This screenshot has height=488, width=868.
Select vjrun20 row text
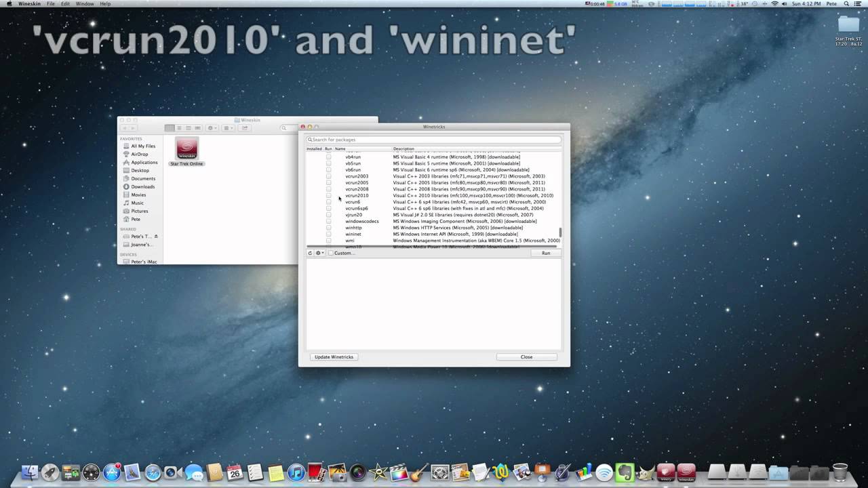(x=354, y=215)
